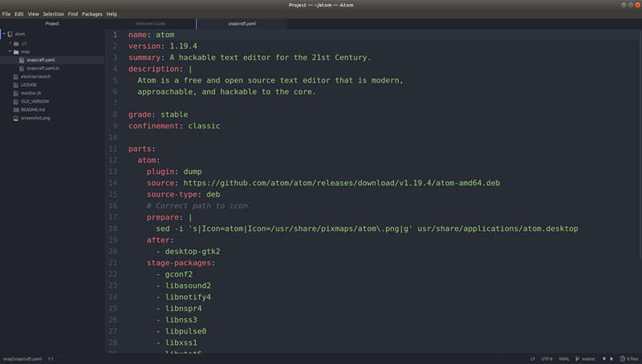
Task: Click the snapcraft.yaml.in file icon
Action: 22,68
